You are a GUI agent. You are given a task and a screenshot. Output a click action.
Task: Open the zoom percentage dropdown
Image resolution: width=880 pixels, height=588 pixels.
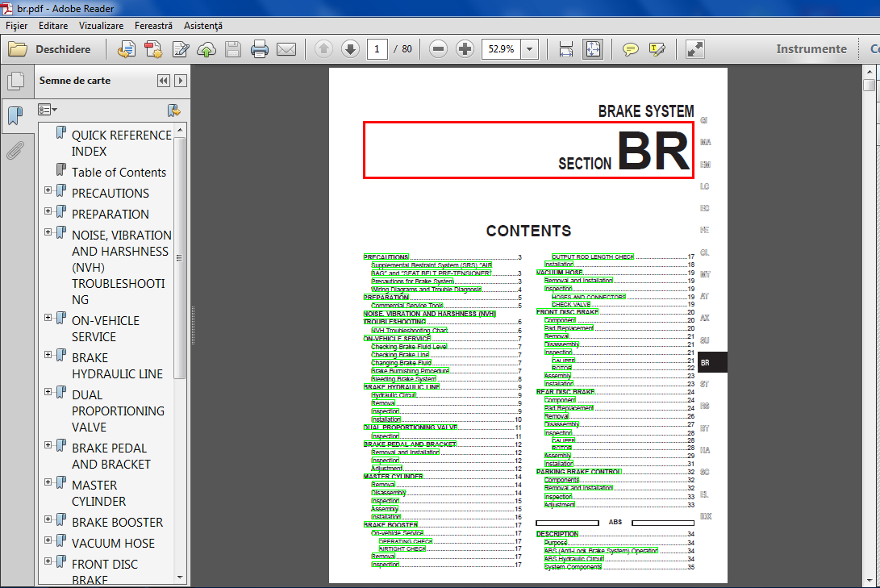pos(529,49)
